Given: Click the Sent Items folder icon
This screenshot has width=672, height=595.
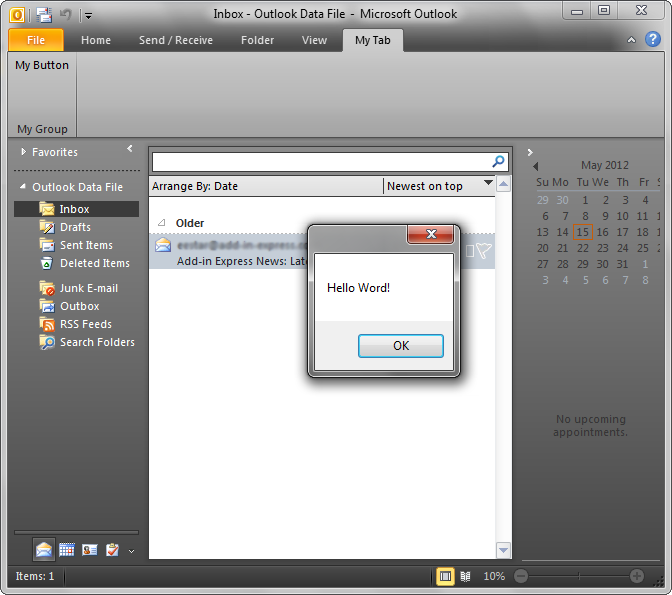Looking at the screenshot, I should [47, 245].
